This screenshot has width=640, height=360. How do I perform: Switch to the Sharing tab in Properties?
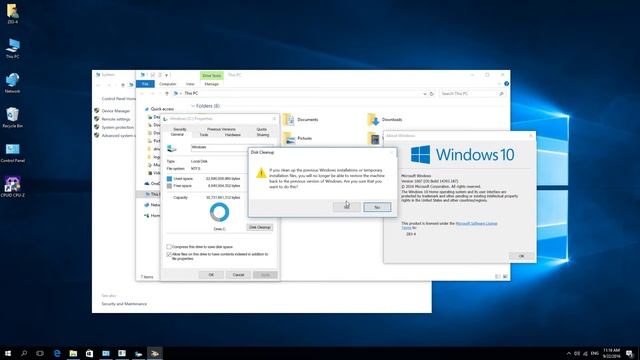click(x=262, y=135)
